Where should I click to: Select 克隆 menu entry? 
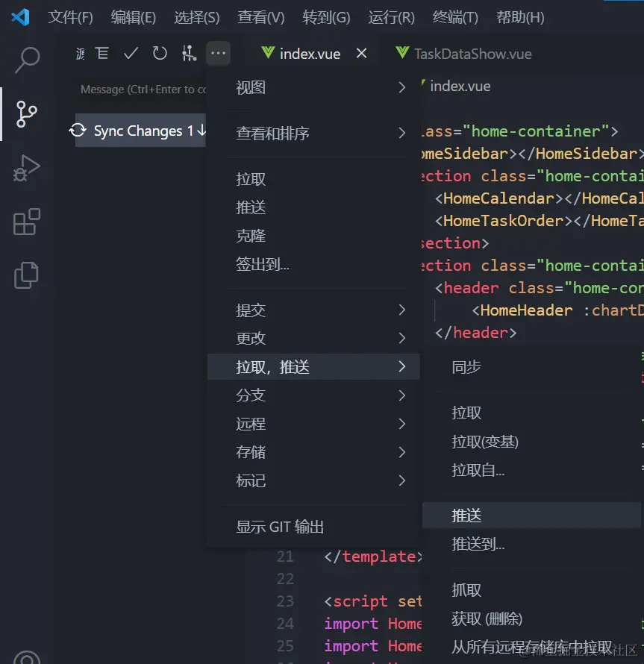point(313,236)
